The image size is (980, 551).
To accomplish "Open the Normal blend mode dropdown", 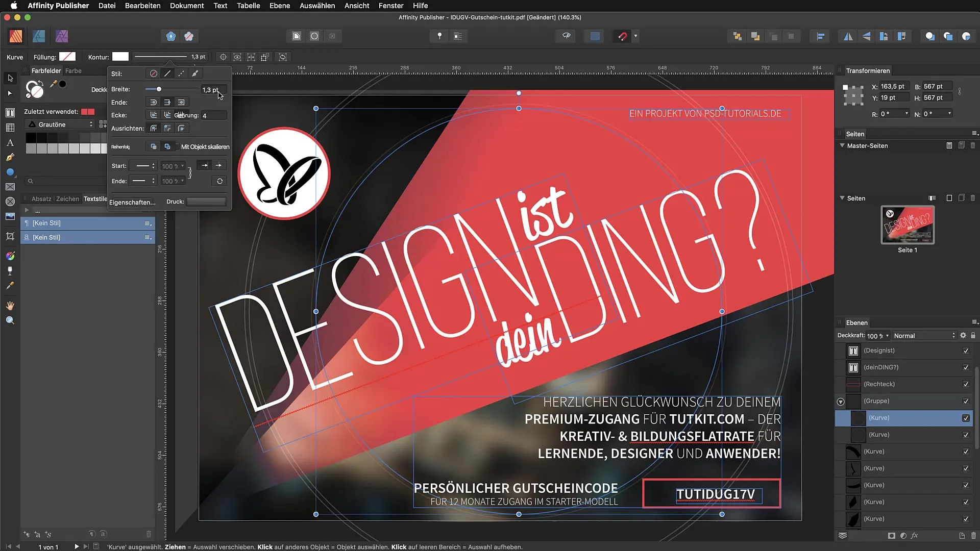I will pos(924,335).
